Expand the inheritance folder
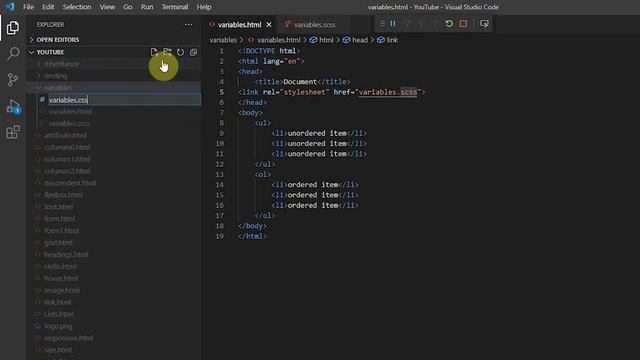 click(61, 64)
